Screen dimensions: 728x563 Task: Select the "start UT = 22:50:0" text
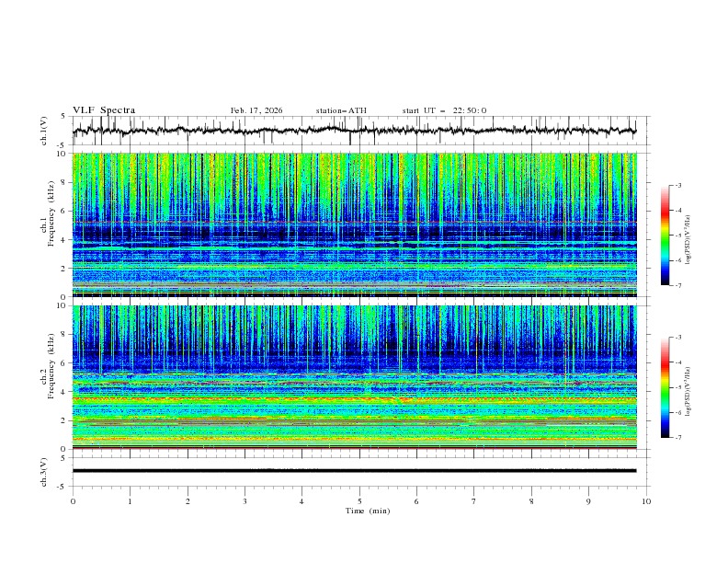click(x=444, y=110)
